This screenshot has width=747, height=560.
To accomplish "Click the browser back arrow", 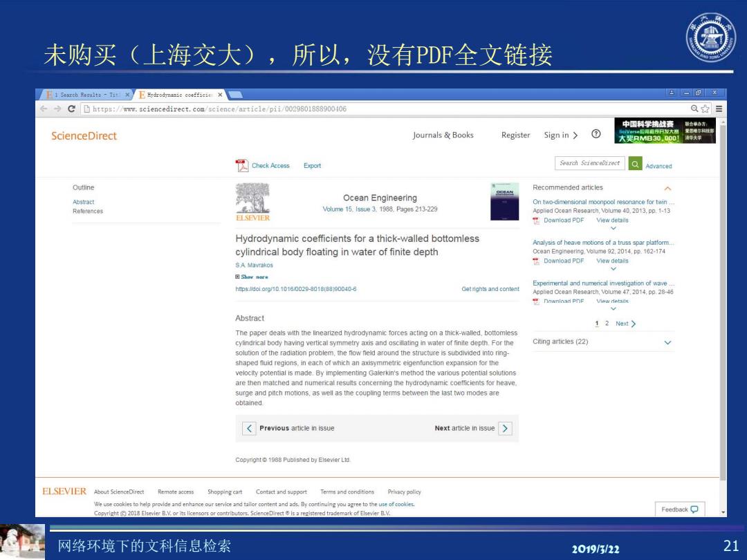I will click(44, 109).
